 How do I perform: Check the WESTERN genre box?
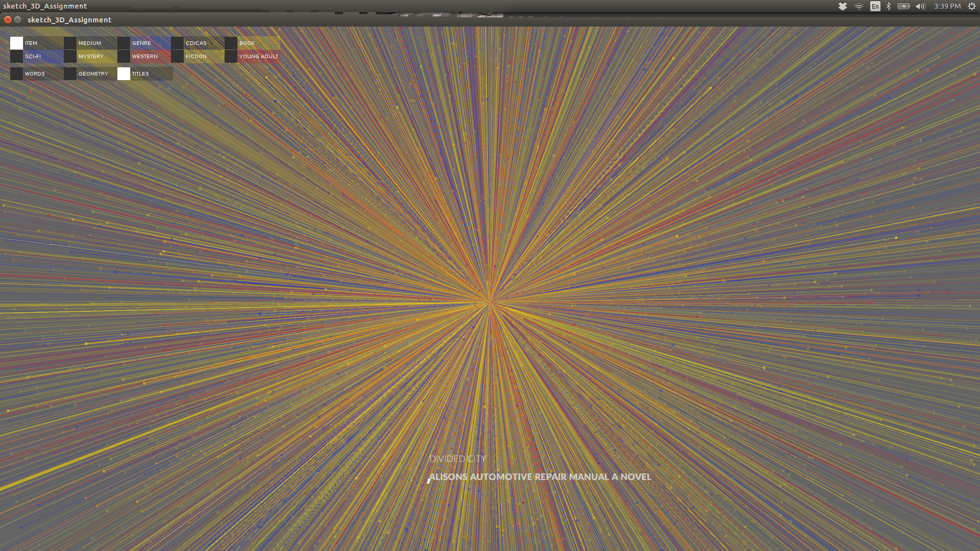click(124, 57)
